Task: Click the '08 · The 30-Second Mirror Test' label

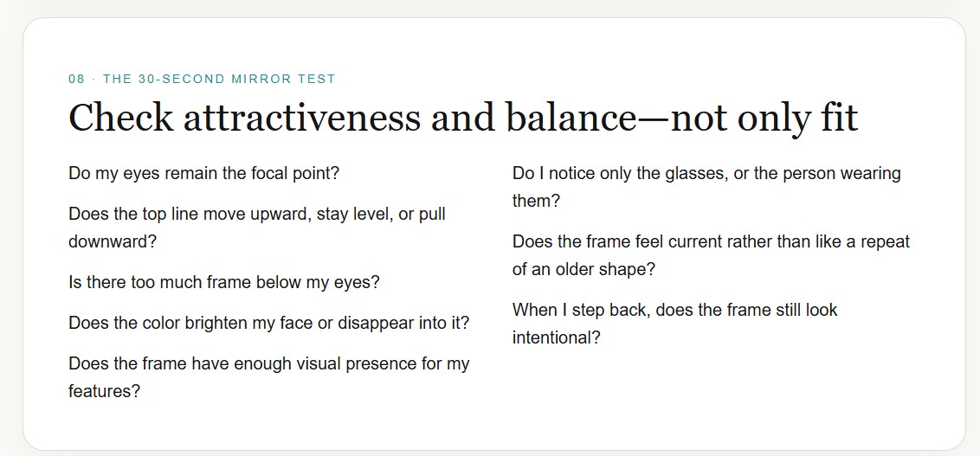Action: [202, 80]
